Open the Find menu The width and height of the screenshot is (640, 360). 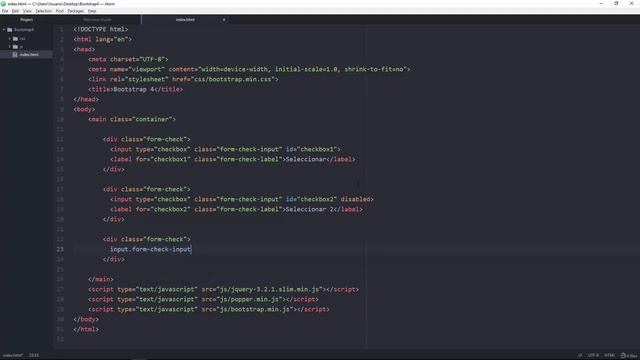pyautogui.click(x=60, y=11)
